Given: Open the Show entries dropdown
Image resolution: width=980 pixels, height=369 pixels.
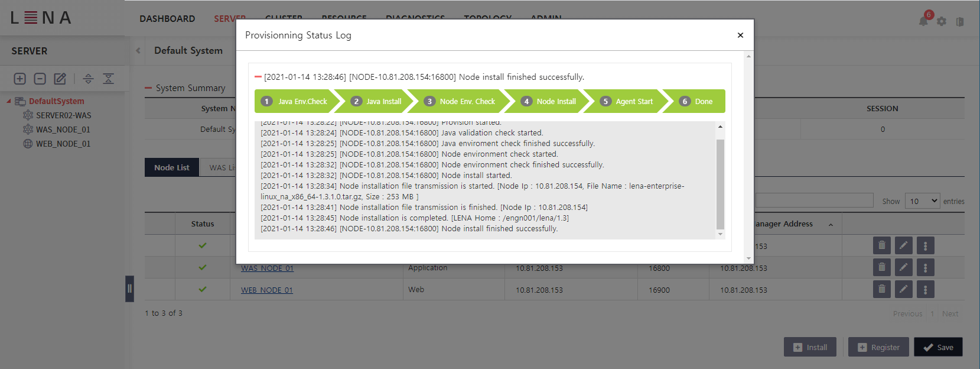Looking at the screenshot, I should tap(922, 201).
